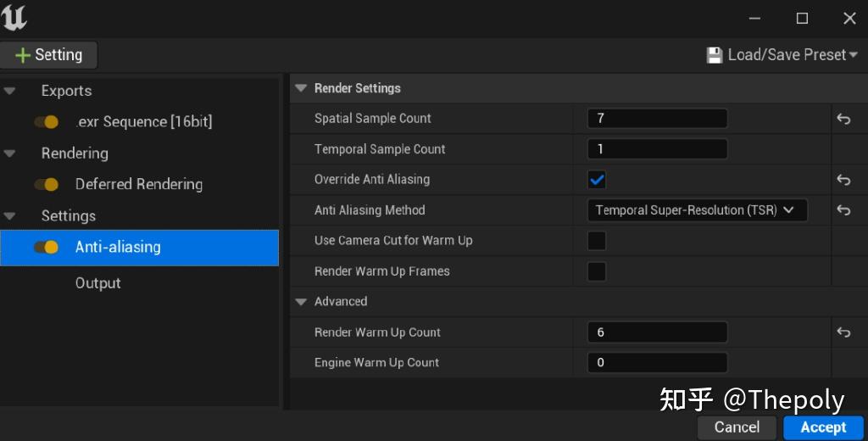Reset Render Warm Up Count to default

point(843,332)
